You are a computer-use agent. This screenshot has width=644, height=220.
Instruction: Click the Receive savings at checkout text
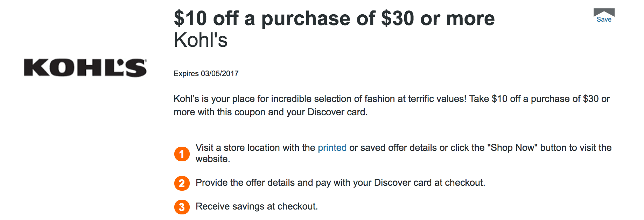click(257, 206)
